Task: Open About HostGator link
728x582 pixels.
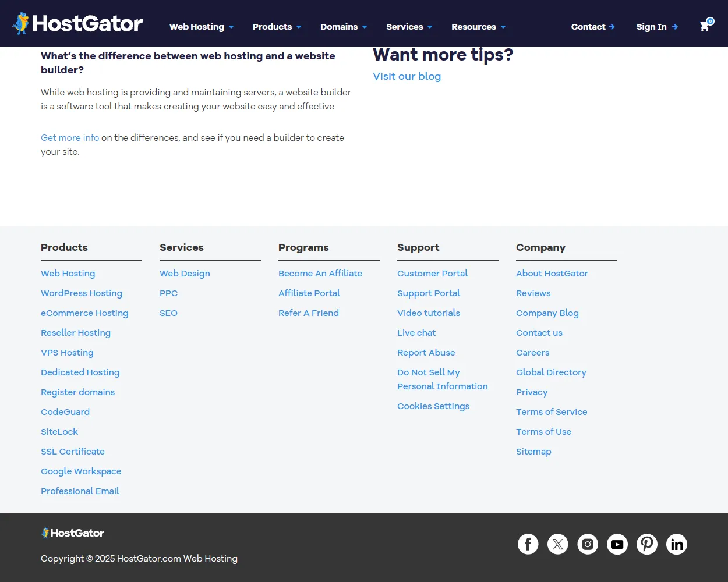Action: click(x=552, y=274)
